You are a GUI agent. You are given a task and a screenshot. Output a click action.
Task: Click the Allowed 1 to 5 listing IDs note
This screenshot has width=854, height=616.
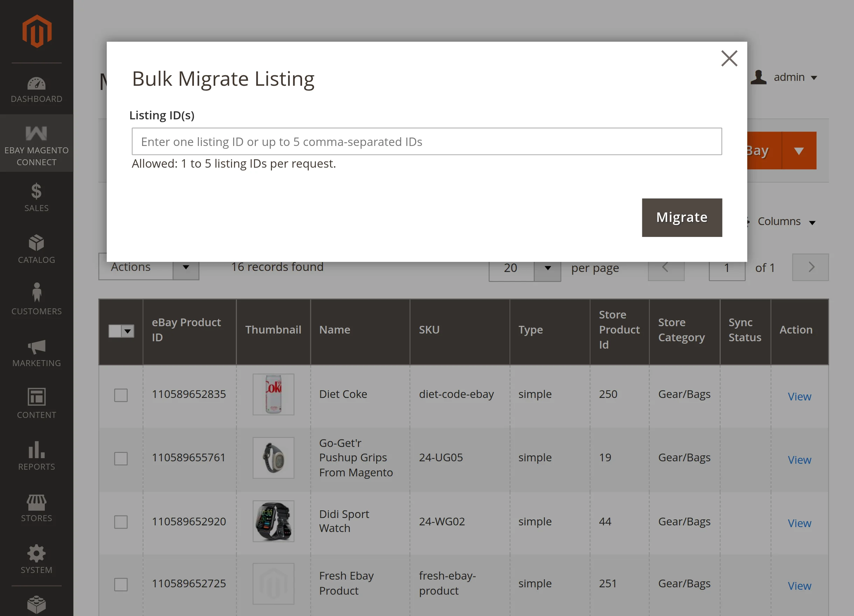pos(233,164)
